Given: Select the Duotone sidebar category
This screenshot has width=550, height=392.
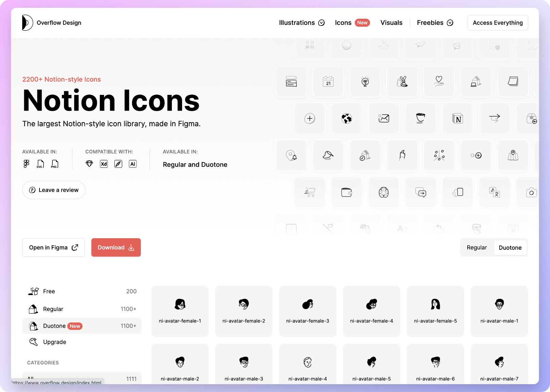Looking at the screenshot, I should point(82,326).
